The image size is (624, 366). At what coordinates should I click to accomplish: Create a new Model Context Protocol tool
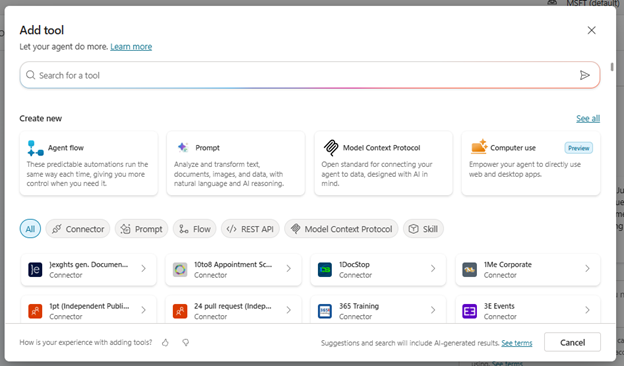(384, 164)
